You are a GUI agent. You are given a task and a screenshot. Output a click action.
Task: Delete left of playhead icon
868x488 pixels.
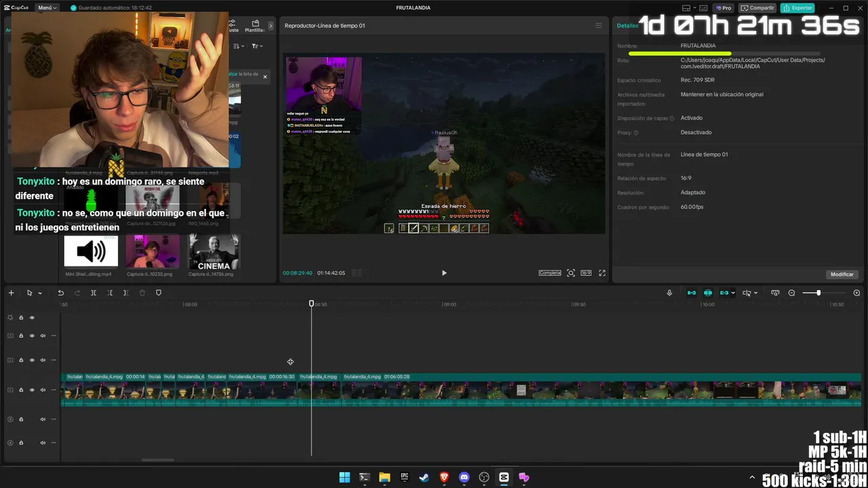[x=110, y=293]
